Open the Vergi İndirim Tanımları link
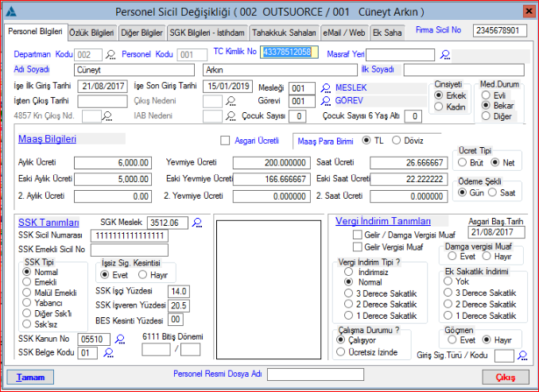The image size is (539, 392). 383,221
